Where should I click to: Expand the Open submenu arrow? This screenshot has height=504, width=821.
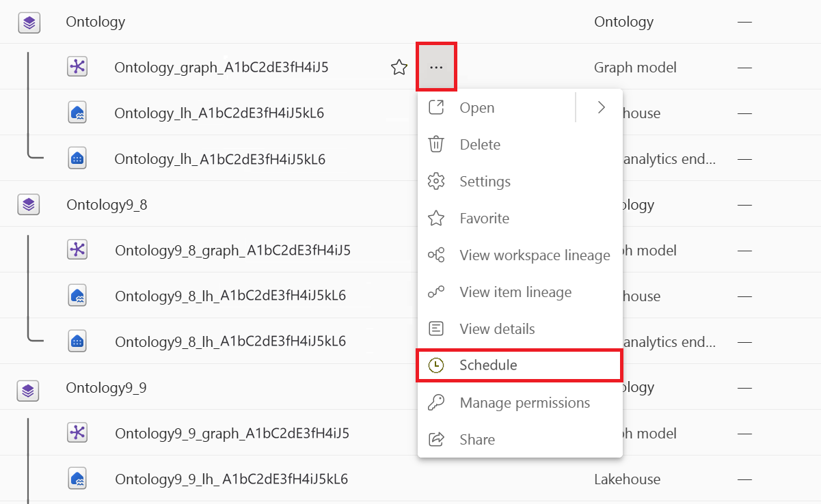pos(601,107)
